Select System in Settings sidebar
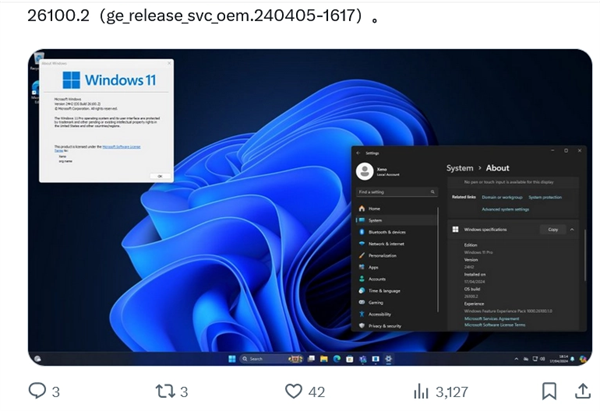Screen dimensions: 600x411 click(396, 220)
